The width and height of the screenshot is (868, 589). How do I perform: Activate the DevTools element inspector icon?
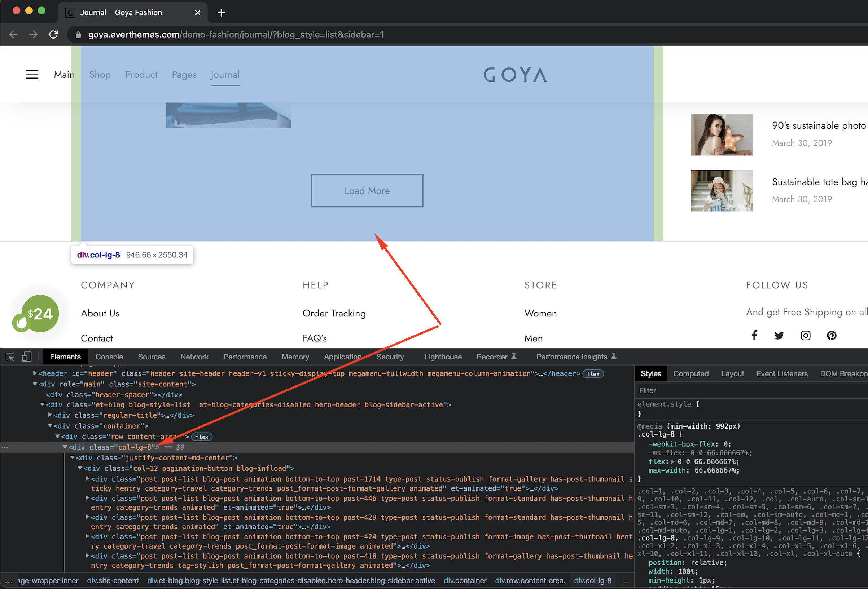click(x=10, y=357)
